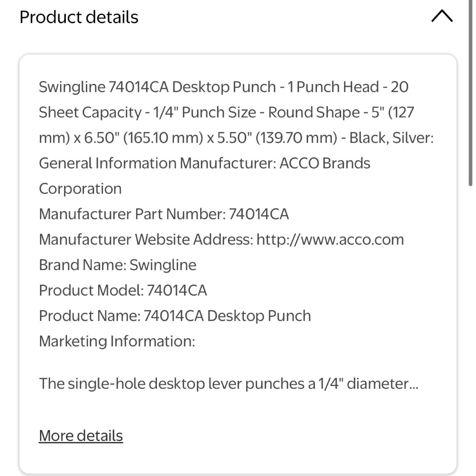Click the 74014CA part number value

pos(258,214)
